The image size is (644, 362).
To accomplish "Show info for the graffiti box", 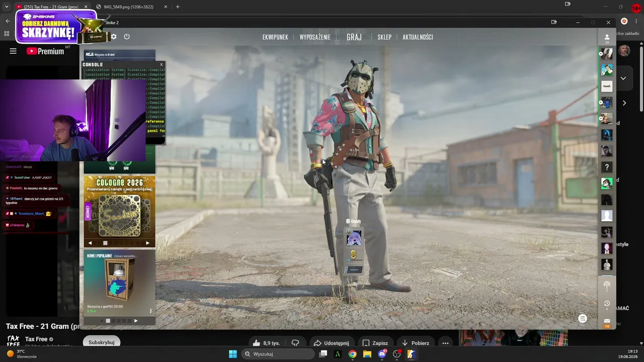I will [x=150, y=311].
